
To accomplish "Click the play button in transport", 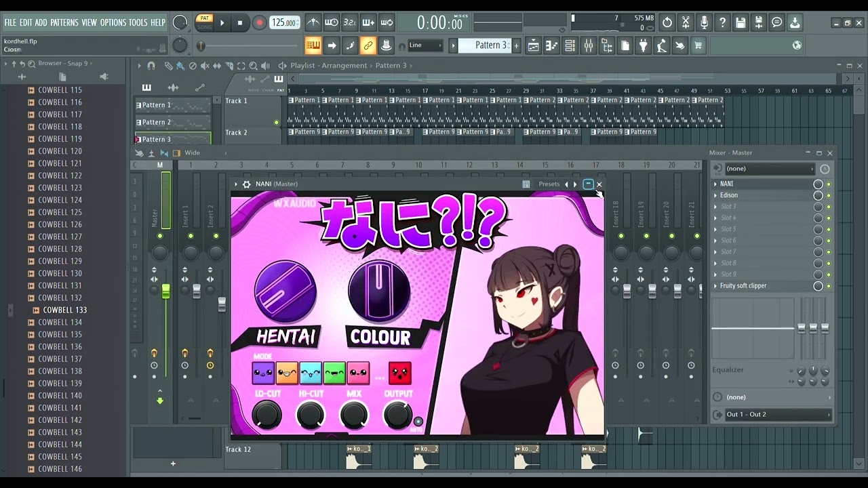I will pyautogui.click(x=222, y=22).
